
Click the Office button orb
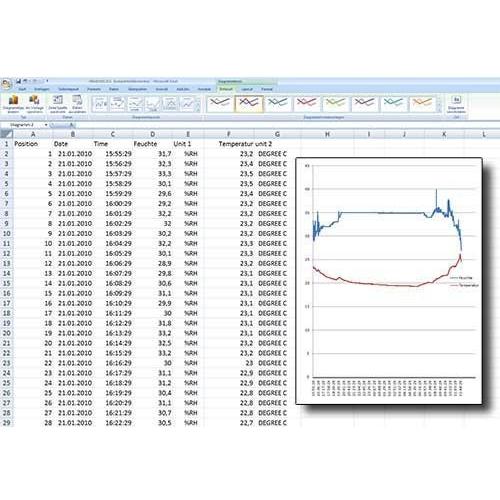click(6, 83)
